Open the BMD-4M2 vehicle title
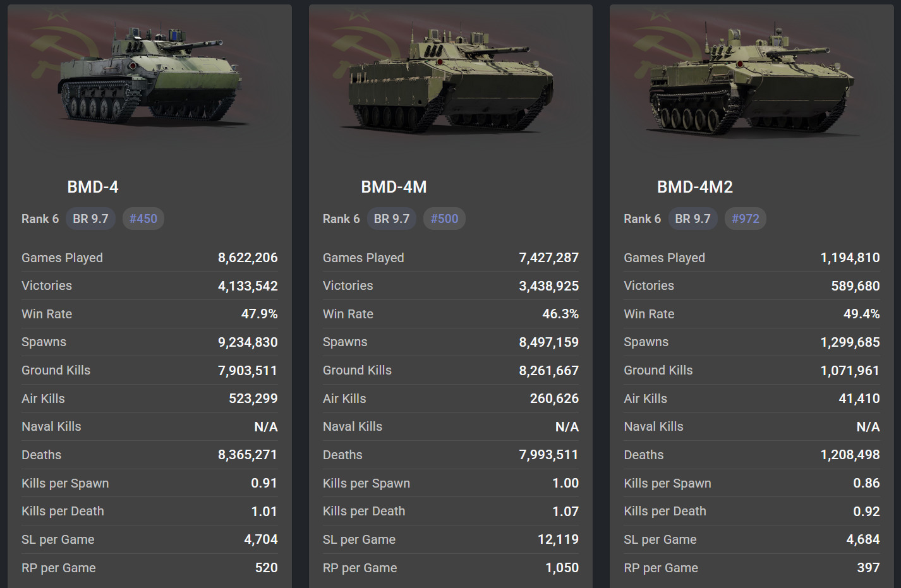Viewport: 901px width, 588px height. pyautogui.click(x=694, y=187)
